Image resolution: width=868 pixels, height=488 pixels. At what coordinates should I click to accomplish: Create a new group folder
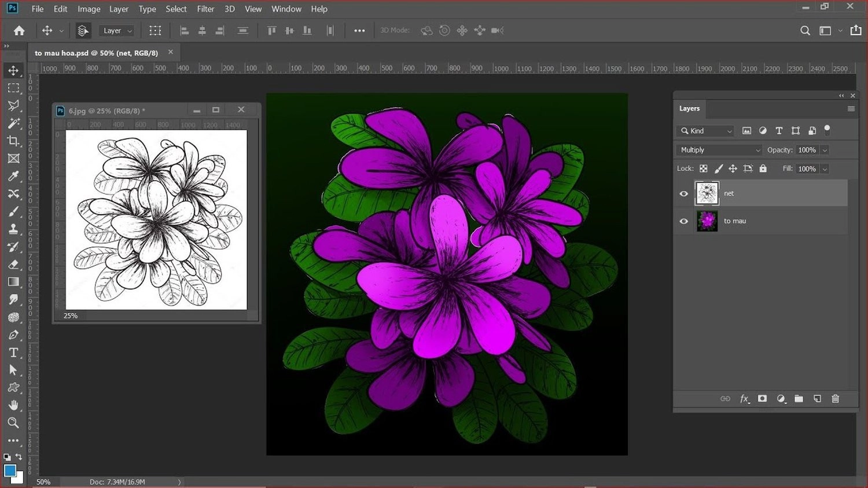click(x=799, y=399)
